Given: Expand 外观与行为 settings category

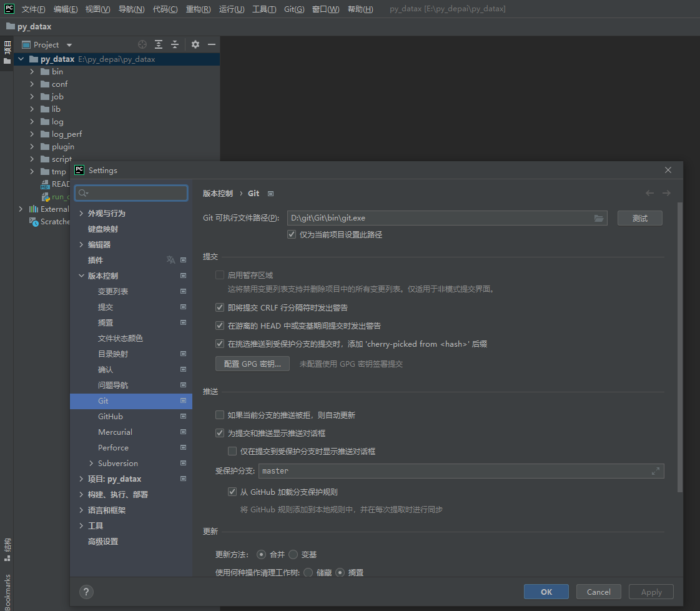Looking at the screenshot, I should click(x=81, y=214).
